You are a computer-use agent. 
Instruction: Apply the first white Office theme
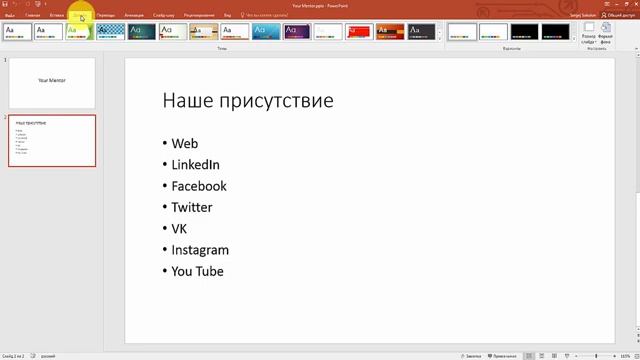coord(18,32)
